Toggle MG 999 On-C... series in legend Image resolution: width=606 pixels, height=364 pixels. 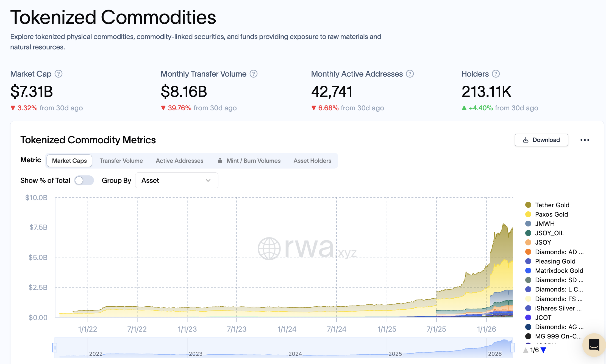click(554, 336)
